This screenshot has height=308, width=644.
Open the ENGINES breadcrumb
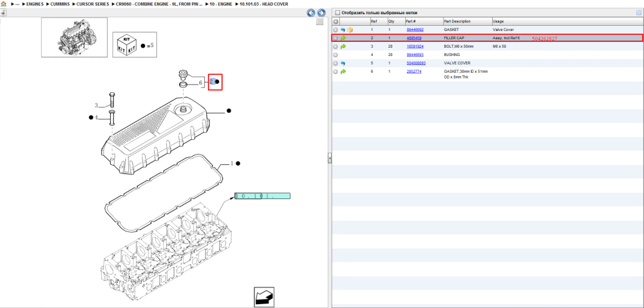[x=35, y=4]
